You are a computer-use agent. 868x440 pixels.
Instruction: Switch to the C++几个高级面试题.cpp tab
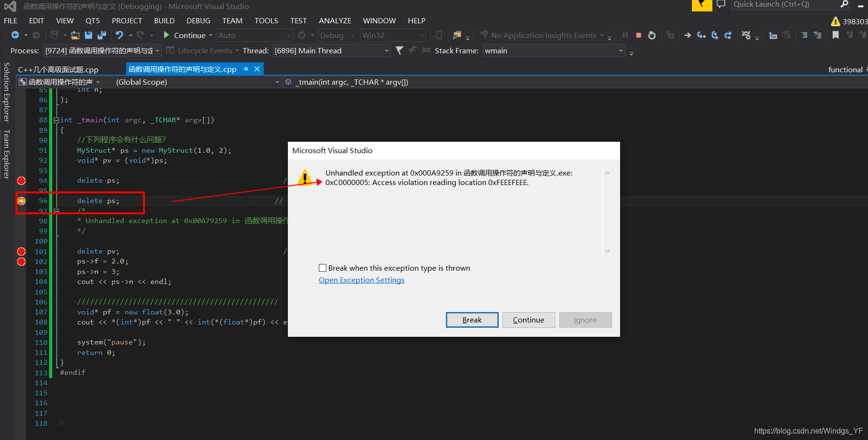point(58,69)
